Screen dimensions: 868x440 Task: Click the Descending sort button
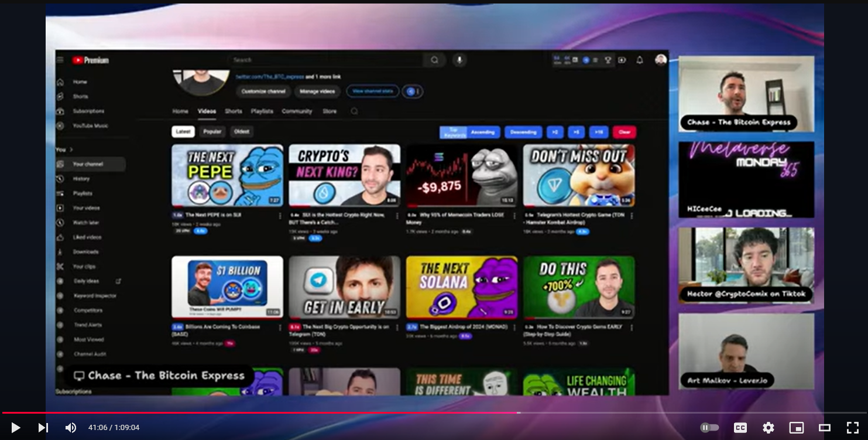523,132
